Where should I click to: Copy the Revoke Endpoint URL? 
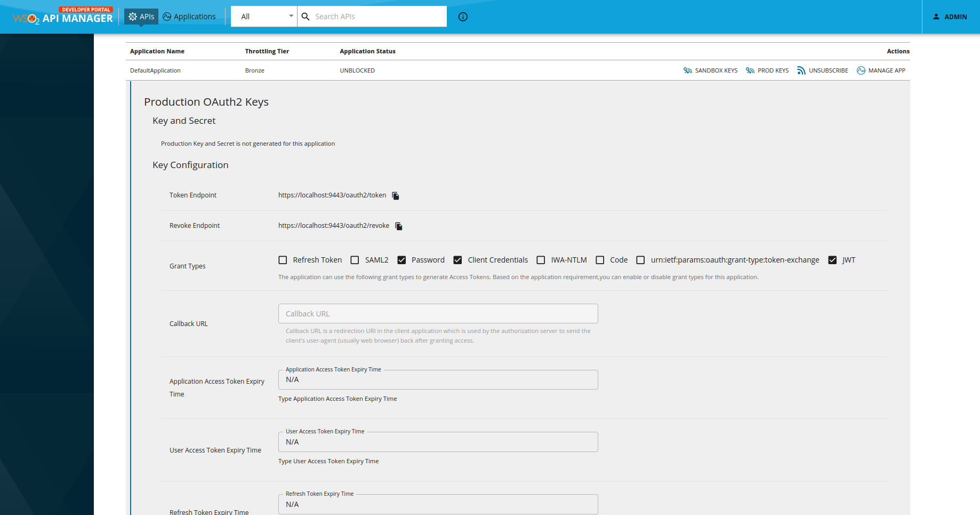point(399,226)
